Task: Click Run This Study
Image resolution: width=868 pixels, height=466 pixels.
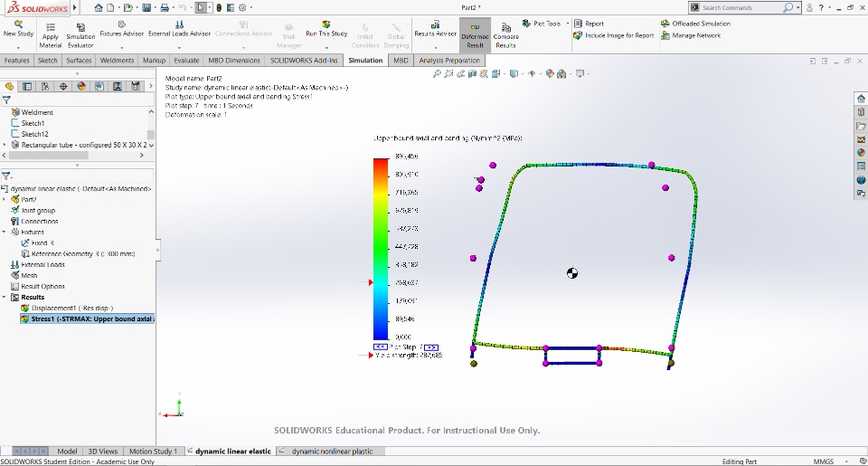Action: pyautogui.click(x=326, y=29)
